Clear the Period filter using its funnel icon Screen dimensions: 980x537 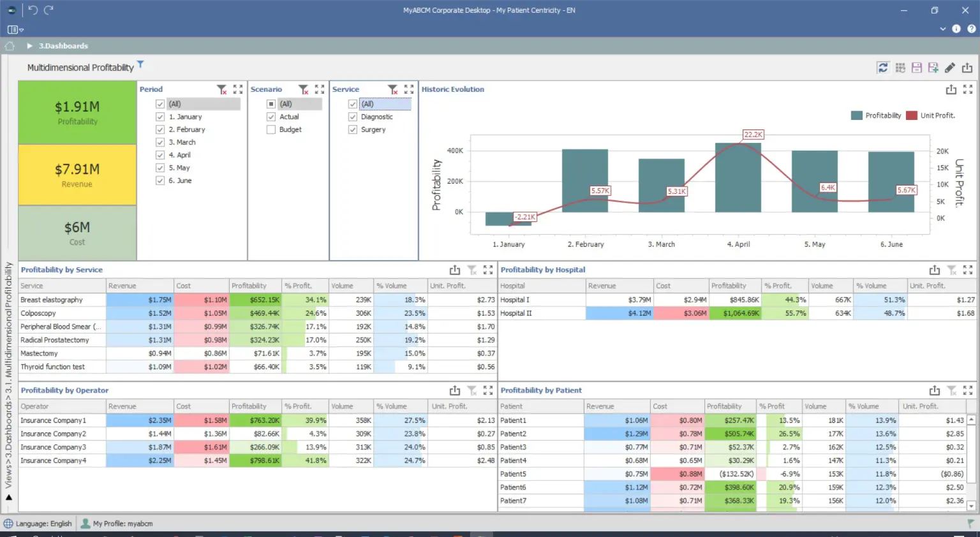(221, 89)
